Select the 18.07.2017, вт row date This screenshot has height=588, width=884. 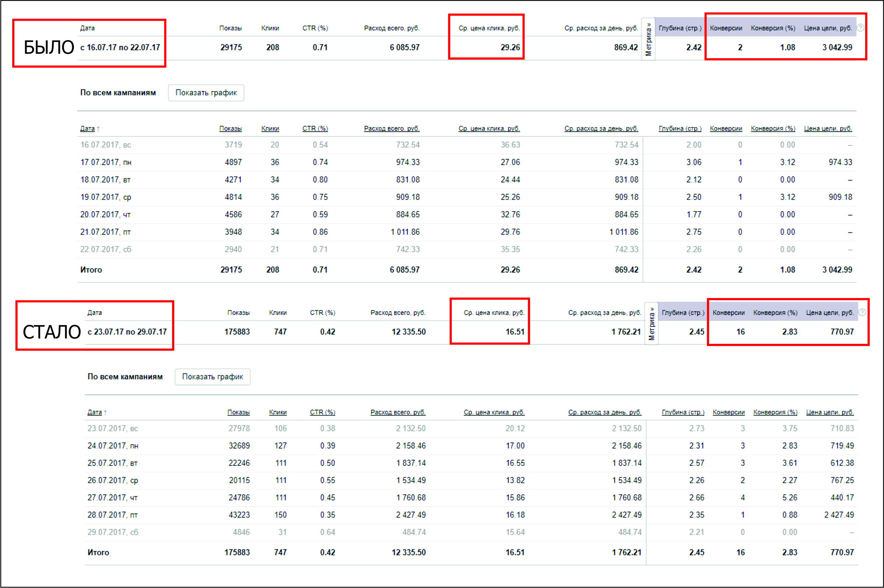pyautogui.click(x=105, y=180)
